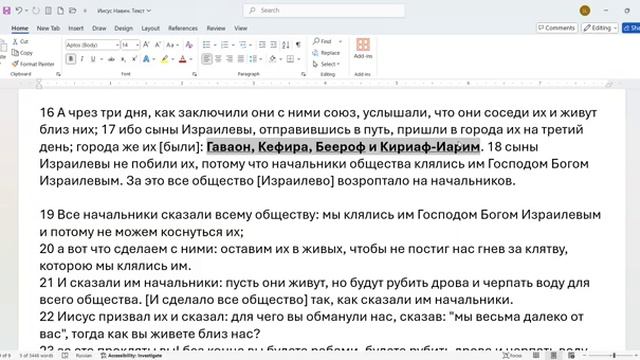The image size is (640, 360).
Task: Open the font name combo box
Action: click(92, 45)
